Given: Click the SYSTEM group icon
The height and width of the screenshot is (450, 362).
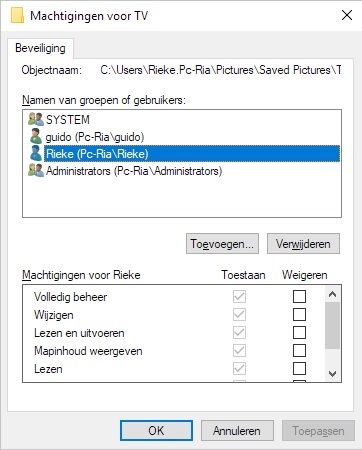Looking at the screenshot, I should click(36, 119).
